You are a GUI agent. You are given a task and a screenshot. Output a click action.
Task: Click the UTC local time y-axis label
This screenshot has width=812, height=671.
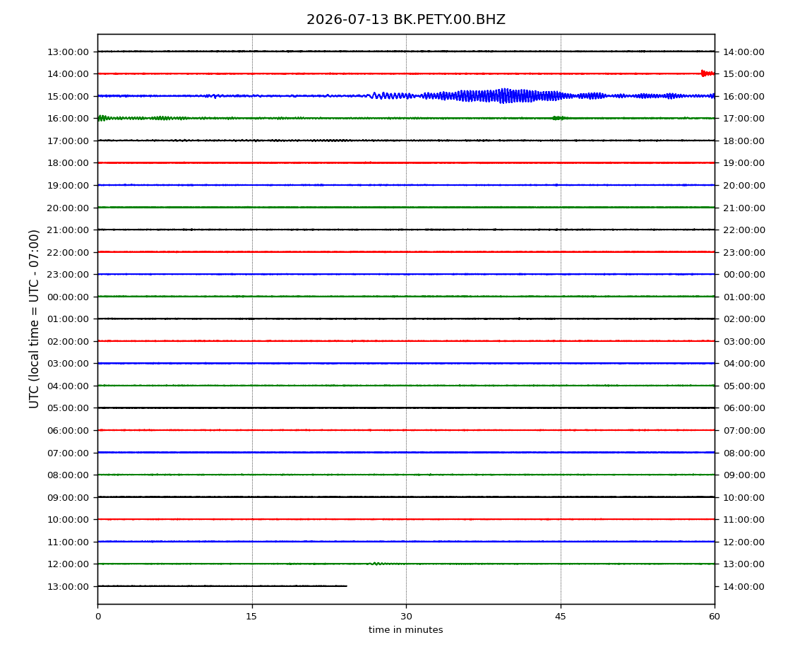tap(34, 319)
